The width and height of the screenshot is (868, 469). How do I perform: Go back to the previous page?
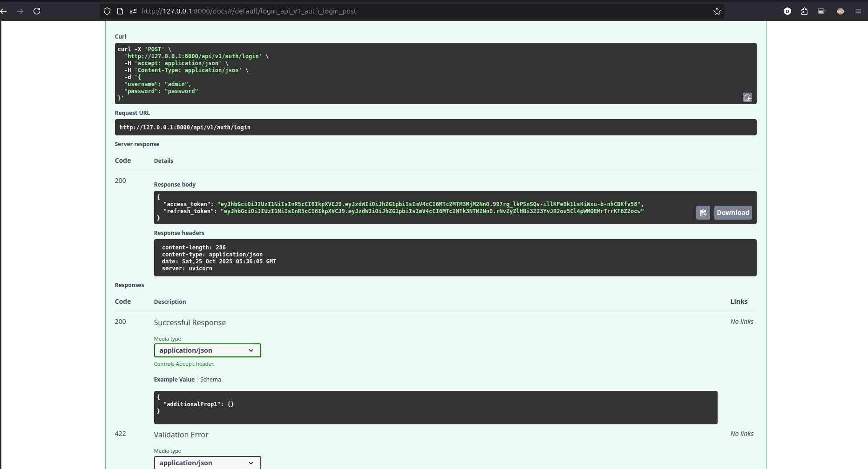click(x=4, y=11)
